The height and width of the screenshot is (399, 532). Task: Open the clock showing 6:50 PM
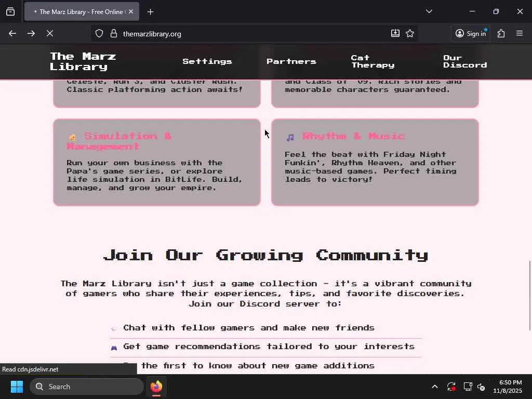[508, 387]
